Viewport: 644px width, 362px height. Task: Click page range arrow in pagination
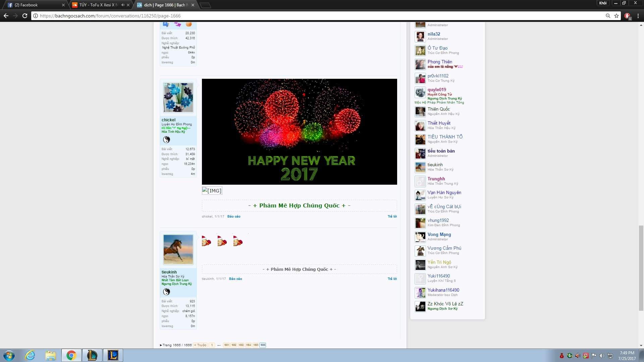(x=219, y=345)
